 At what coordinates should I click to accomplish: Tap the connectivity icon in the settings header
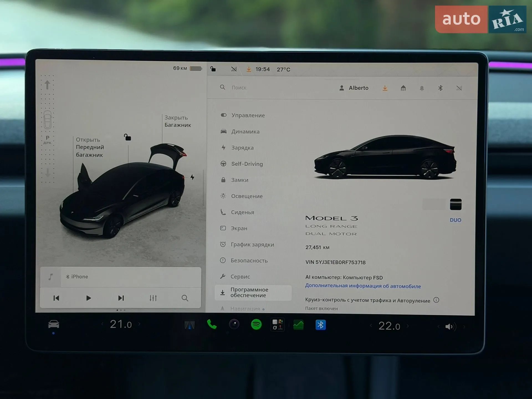point(459,88)
